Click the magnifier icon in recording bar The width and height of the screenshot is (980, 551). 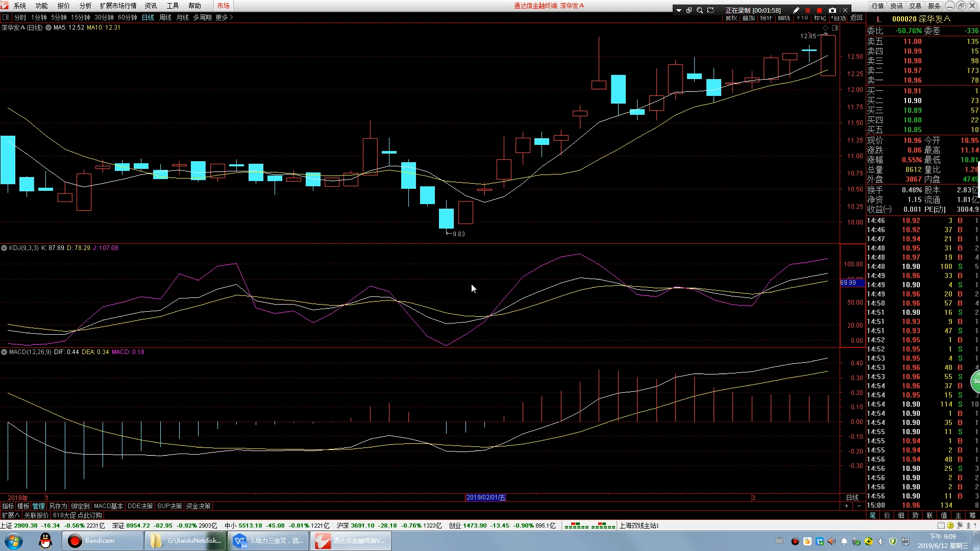[700, 10]
